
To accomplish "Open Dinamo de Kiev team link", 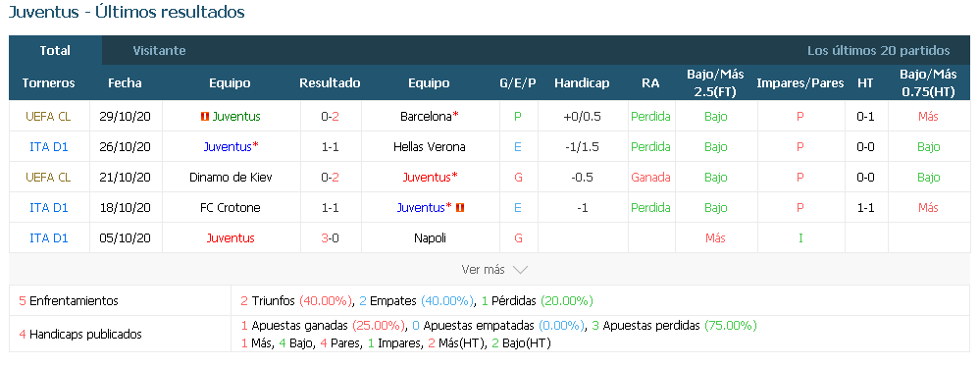I will coord(231,177).
